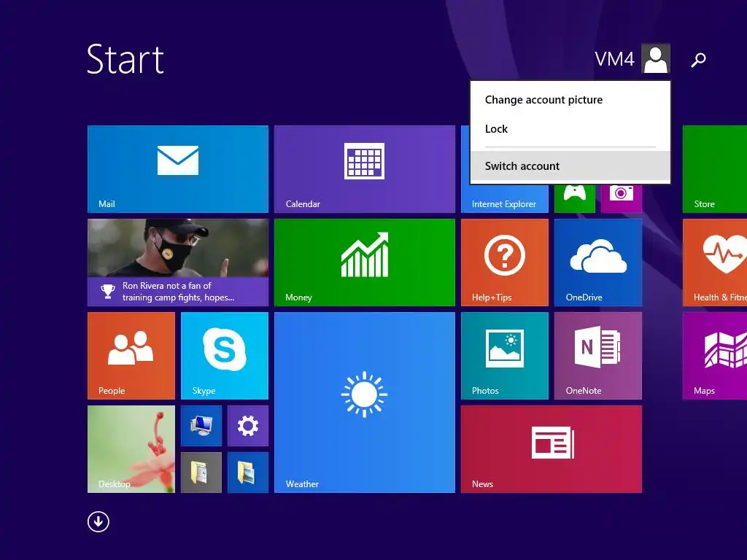Open the Weather tile
Viewport: 747px width, 560px height.
(x=365, y=402)
